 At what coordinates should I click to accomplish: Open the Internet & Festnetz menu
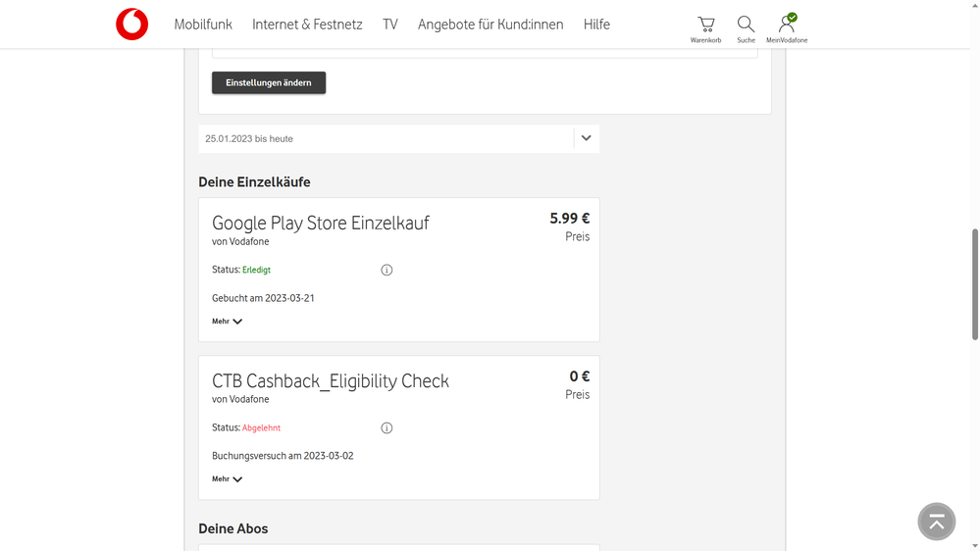point(307,25)
